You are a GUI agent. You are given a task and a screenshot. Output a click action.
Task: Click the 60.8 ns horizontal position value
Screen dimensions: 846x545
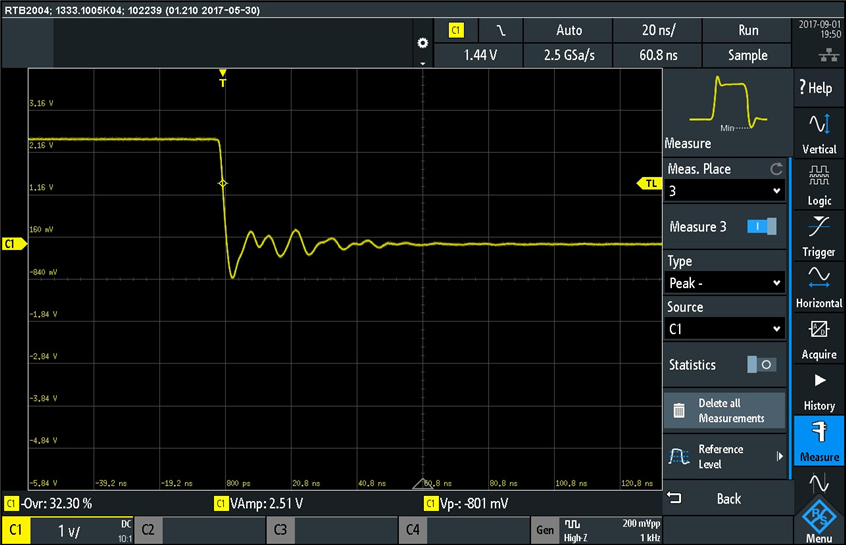pos(658,55)
